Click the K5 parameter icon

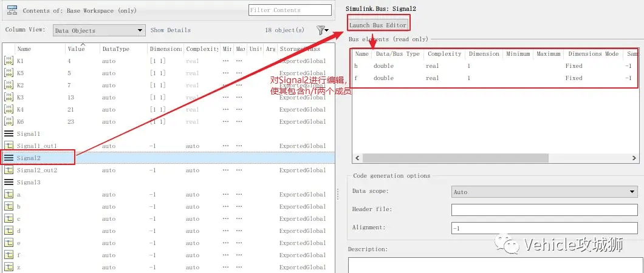9,73
